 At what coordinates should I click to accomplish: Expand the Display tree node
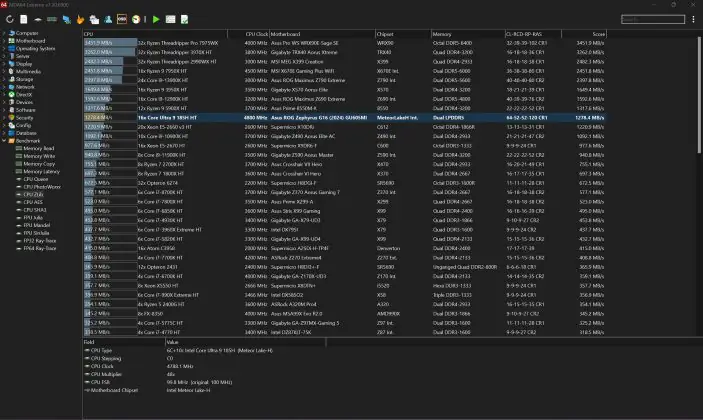click(4, 64)
